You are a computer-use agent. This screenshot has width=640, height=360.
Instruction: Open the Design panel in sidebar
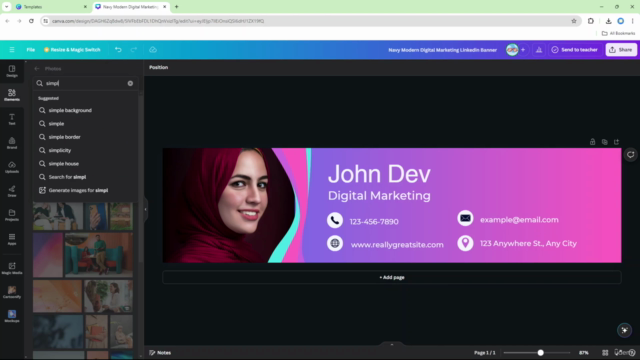coord(12,71)
